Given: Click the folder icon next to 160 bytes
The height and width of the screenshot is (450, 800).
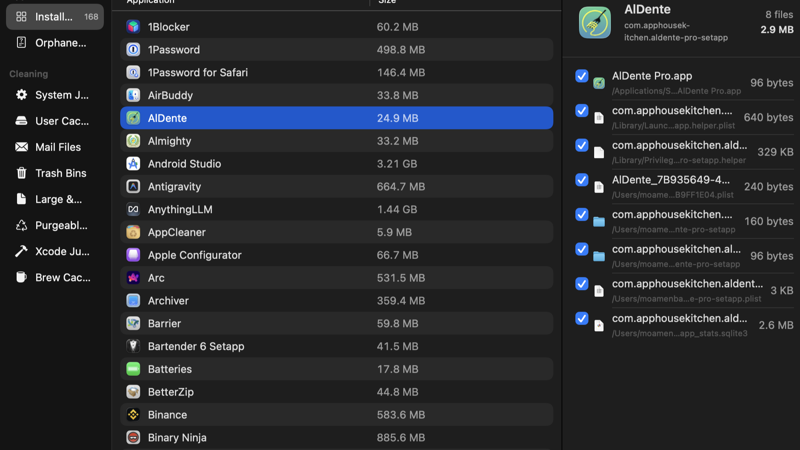Looking at the screenshot, I should point(599,221).
